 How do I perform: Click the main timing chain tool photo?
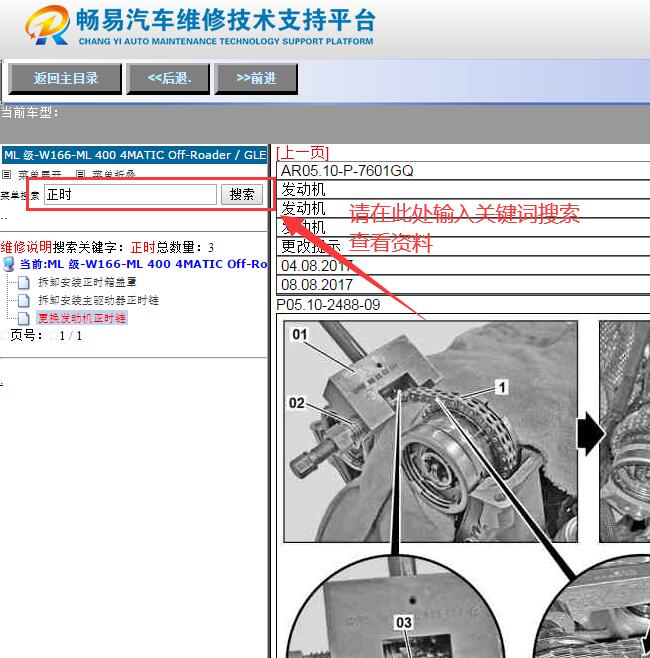431,431
